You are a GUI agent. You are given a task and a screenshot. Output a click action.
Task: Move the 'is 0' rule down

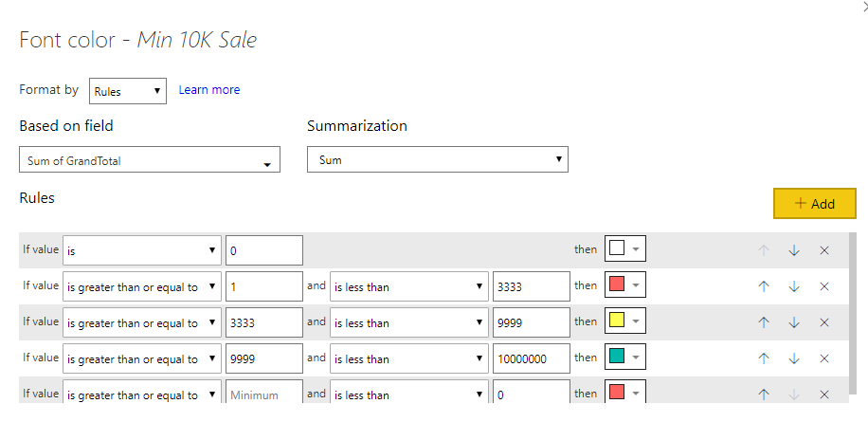[794, 250]
